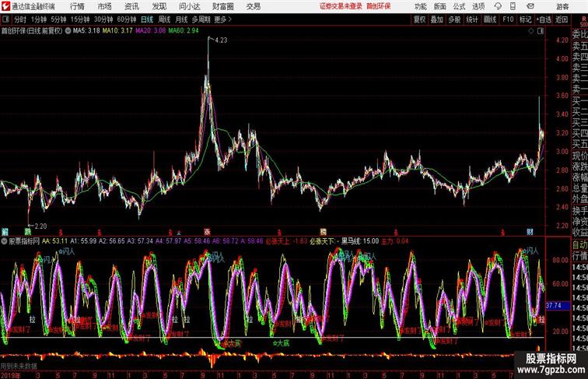The height and width of the screenshot is (379, 588).
Task: Click the 2019年 label on time axis
Action: tap(11, 375)
